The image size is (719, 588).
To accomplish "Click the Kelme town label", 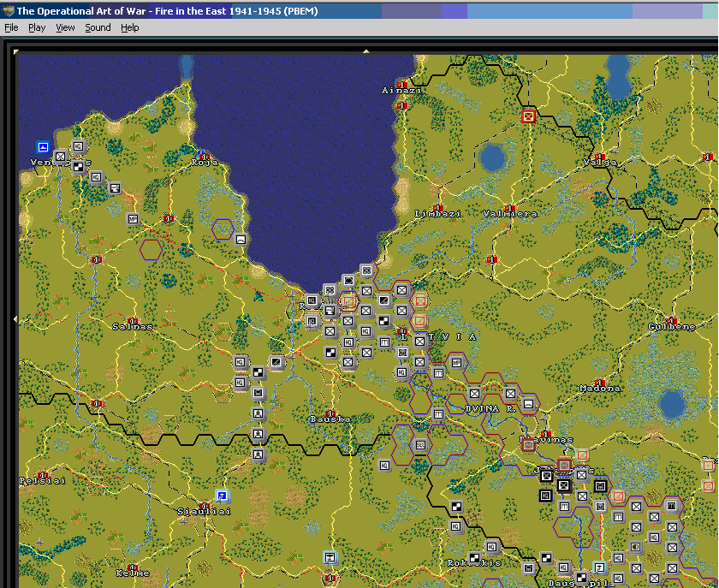I will [x=133, y=573].
